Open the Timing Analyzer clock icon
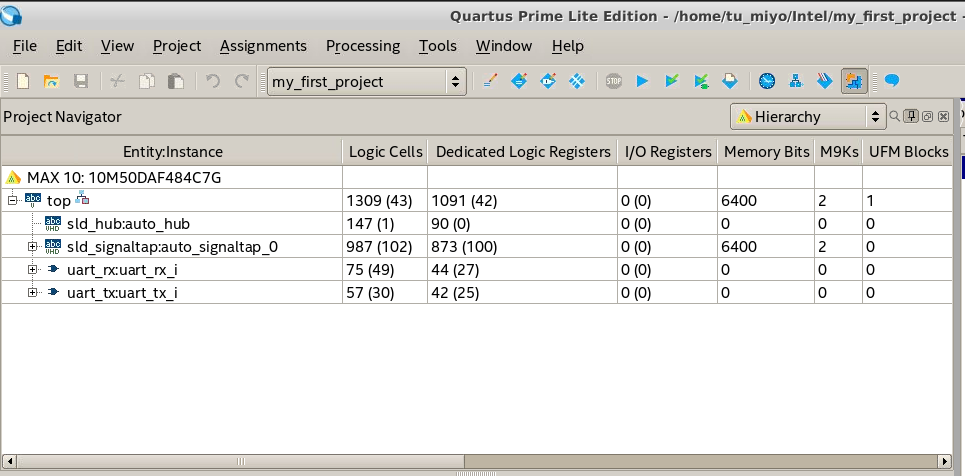The image size is (965, 476). [767, 81]
